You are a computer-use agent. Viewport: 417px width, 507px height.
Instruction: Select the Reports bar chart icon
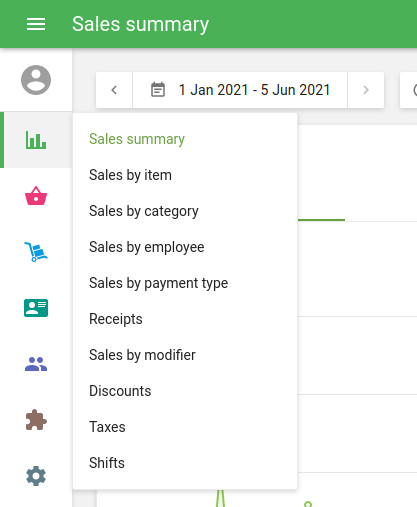[x=36, y=140]
